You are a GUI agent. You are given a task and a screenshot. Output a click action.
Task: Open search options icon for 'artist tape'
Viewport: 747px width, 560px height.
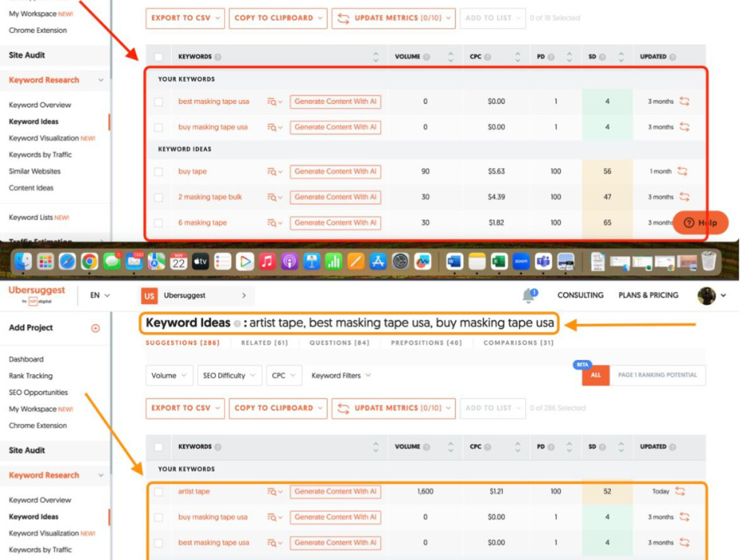(274, 491)
